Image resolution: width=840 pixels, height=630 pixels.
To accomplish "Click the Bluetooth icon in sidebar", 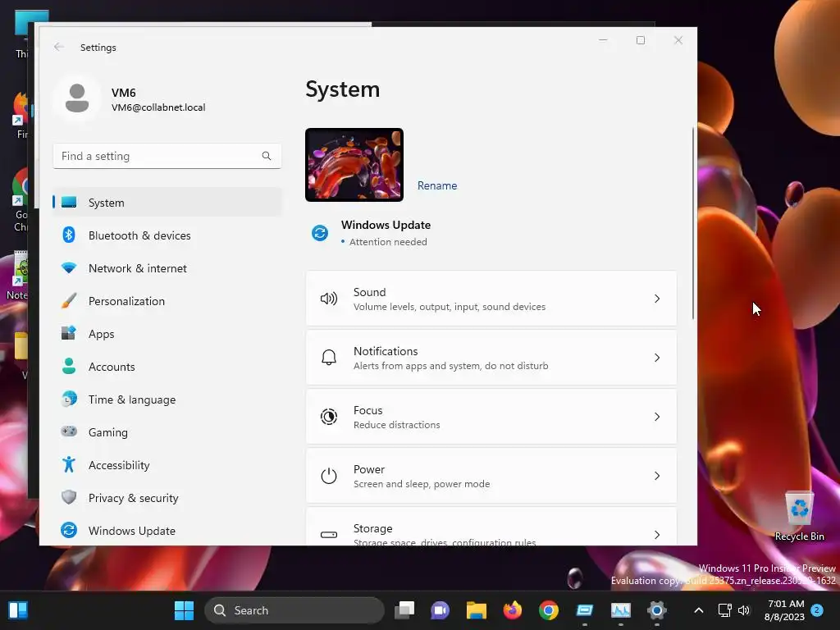I will tap(69, 235).
